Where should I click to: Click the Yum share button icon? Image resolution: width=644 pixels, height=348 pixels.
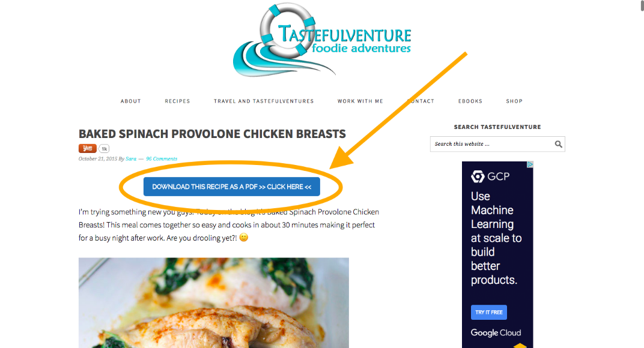point(88,148)
